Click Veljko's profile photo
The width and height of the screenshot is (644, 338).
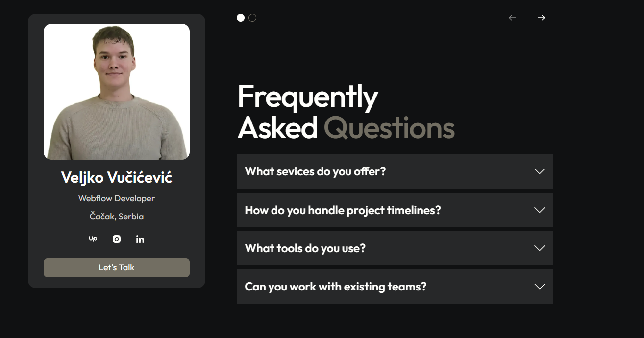click(117, 92)
